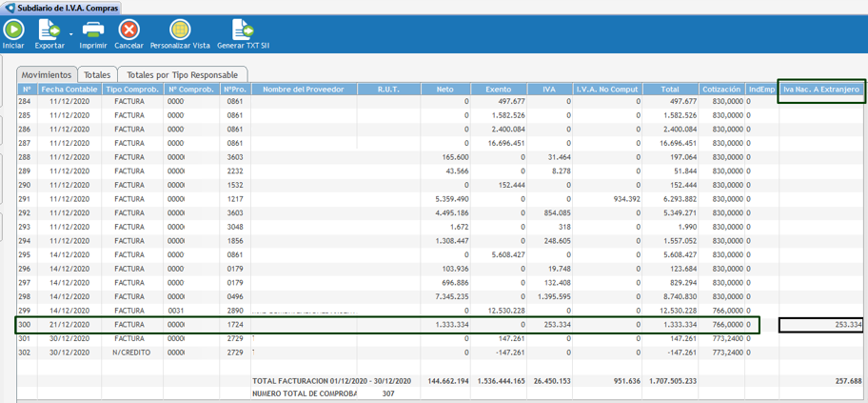Click the Cancelar red X icon

click(128, 30)
